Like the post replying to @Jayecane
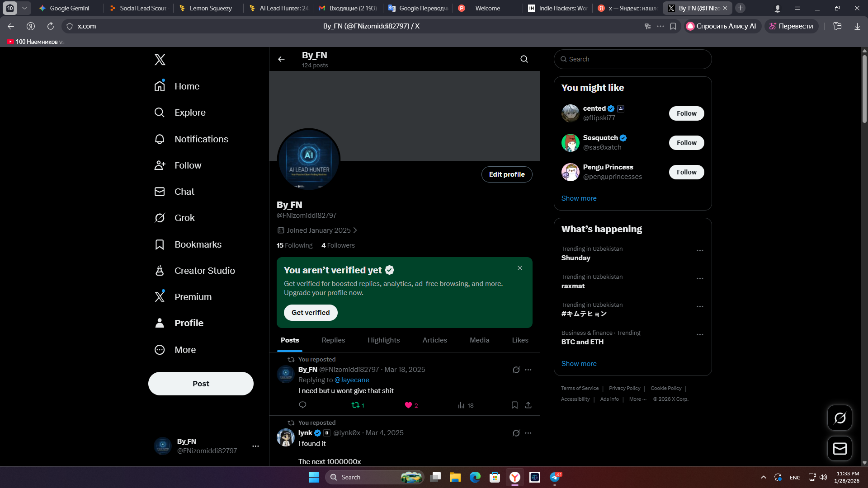Screen dimensions: 868x488 click(408, 405)
